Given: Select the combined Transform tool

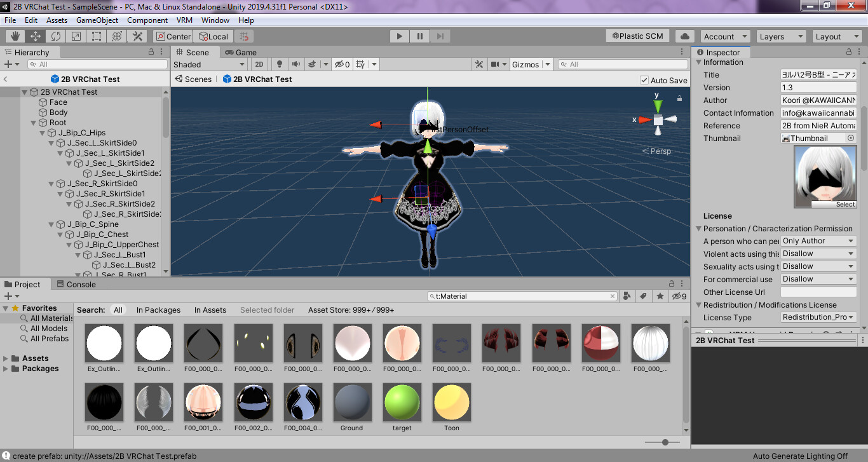Looking at the screenshot, I should (117, 36).
